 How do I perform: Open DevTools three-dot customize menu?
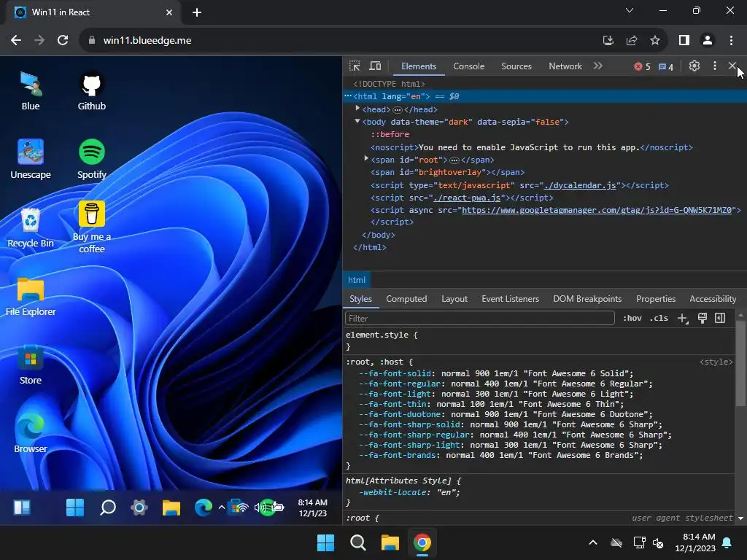coord(715,66)
